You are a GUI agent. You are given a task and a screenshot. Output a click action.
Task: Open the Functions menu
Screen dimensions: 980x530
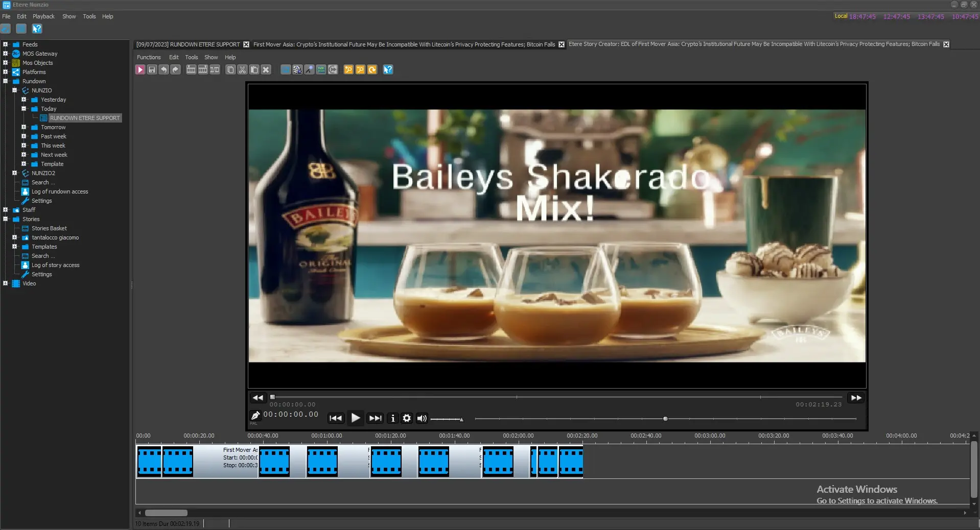(149, 57)
